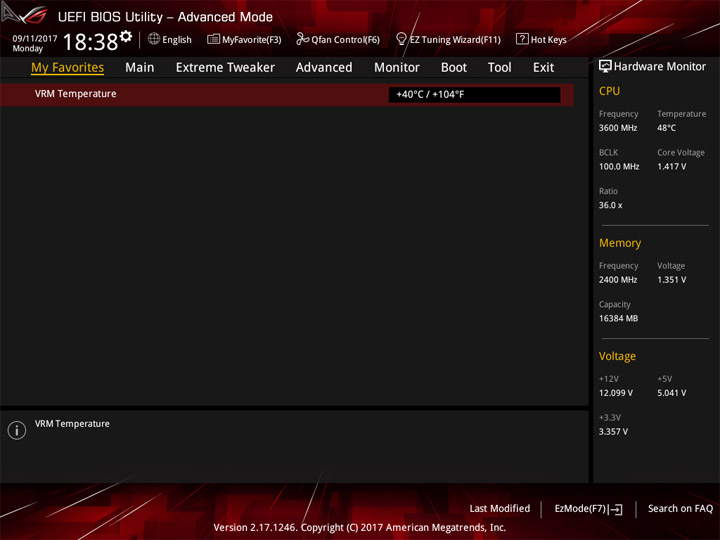Click the Hardware Monitor title

coord(659,67)
